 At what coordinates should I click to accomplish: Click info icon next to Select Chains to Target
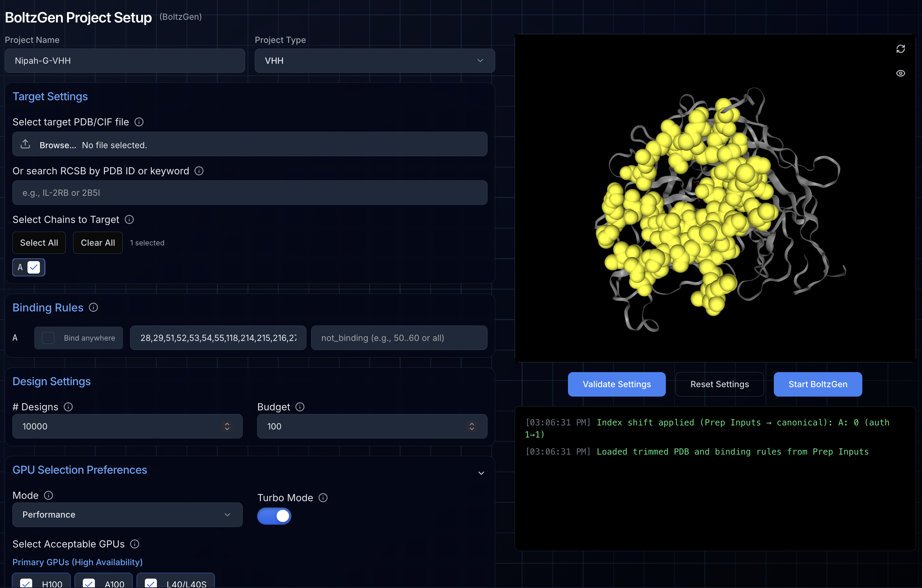pyautogui.click(x=129, y=219)
